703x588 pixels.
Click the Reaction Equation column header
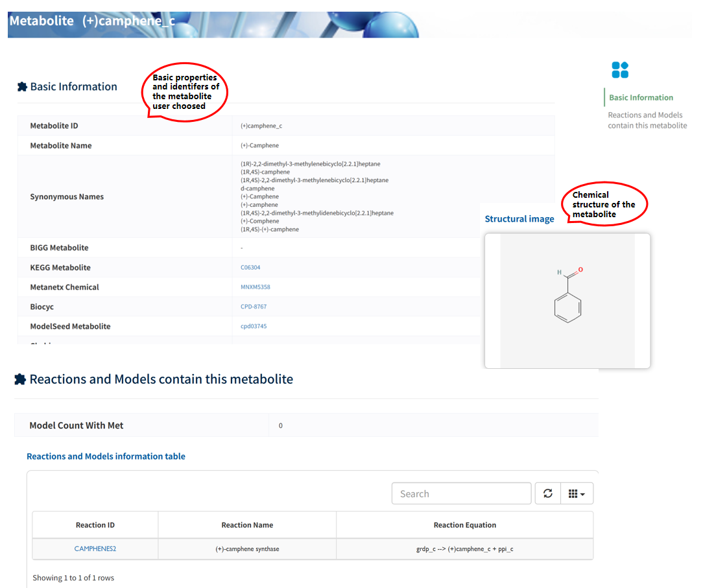click(x=464, y=525)
